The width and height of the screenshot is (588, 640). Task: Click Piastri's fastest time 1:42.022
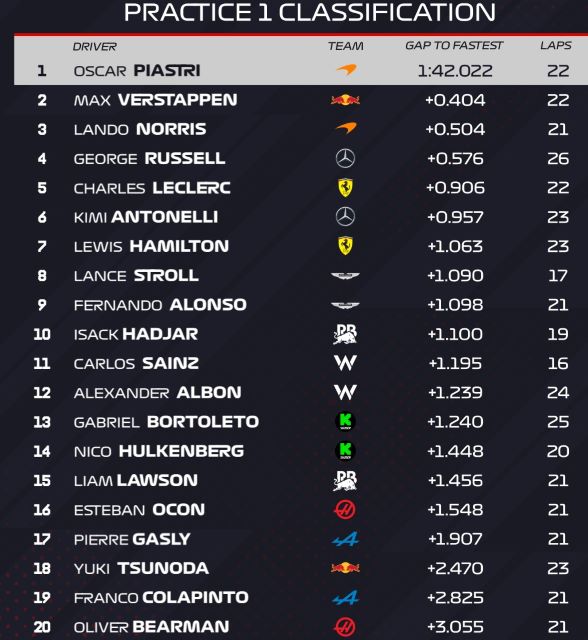click(455, 71)
